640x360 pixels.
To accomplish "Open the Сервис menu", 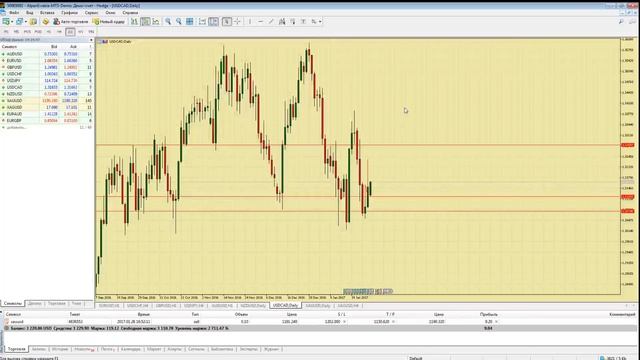I will point(91,13).
